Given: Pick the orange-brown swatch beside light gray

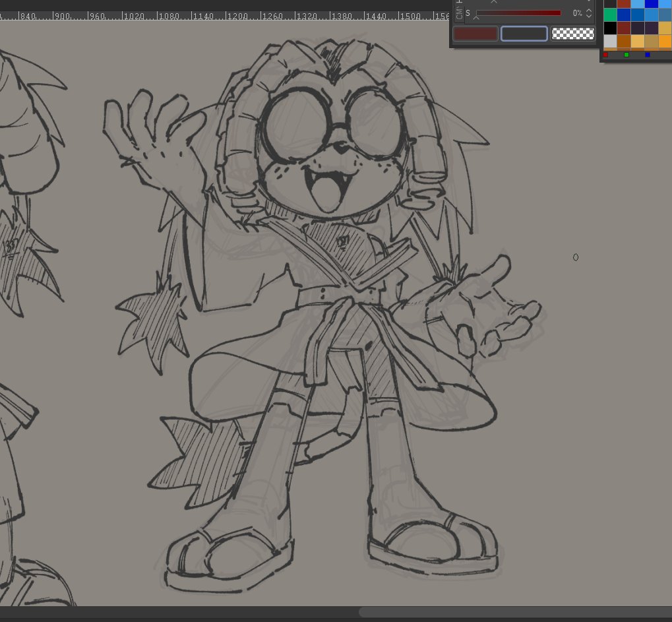Looking at the screenshot, I should [x=624, y=42].
